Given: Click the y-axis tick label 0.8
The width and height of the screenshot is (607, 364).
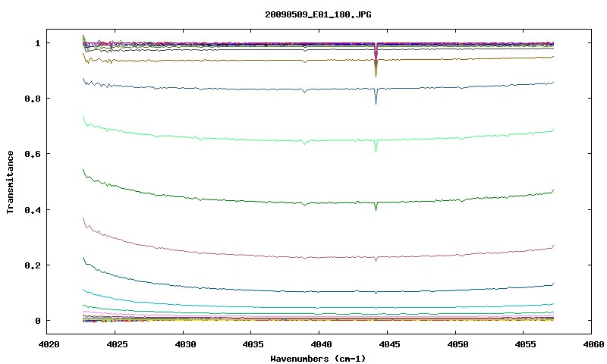Looking at the screenshot, I should point(33,99).
